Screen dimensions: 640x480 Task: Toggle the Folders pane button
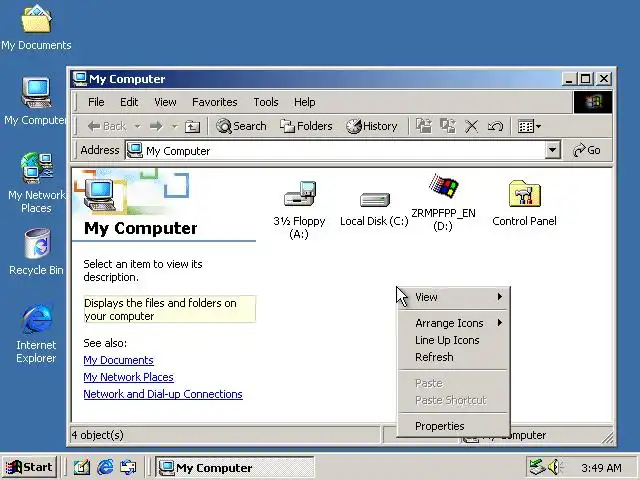coord(306,126)
